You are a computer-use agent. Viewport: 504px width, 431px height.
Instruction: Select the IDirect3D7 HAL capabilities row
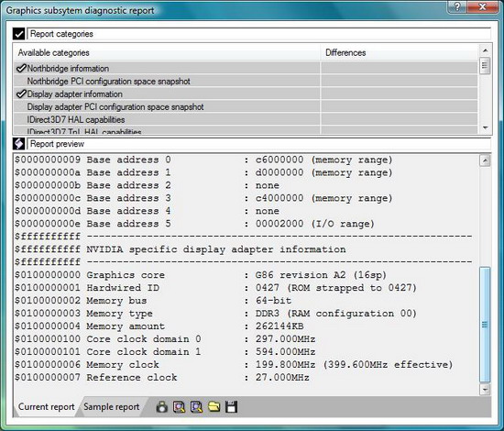coord(246,119)
